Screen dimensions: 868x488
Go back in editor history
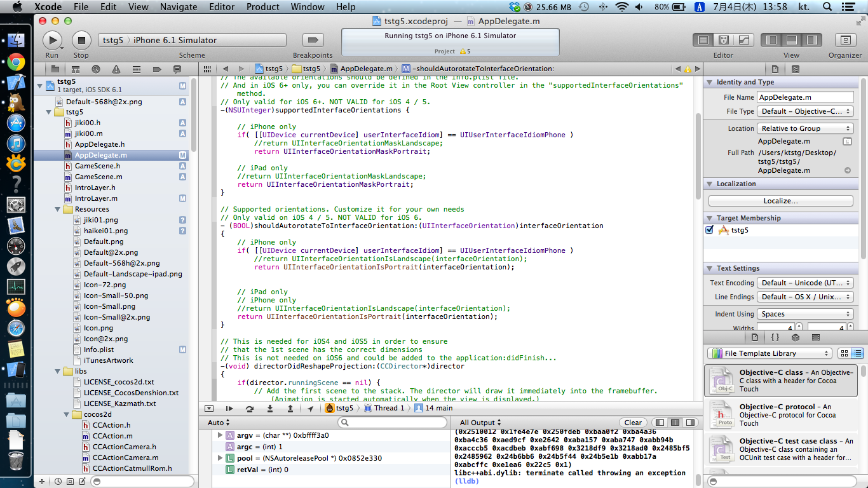(x=225, y=69)
